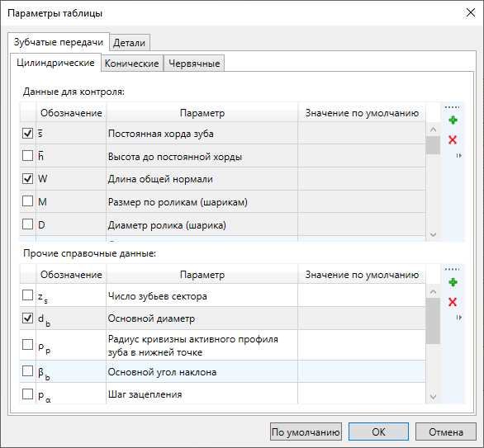This screenshot has height=448, width=484.
Task: Enable Высота до постоянной хорды checkbox
Action: click(28, 156)
